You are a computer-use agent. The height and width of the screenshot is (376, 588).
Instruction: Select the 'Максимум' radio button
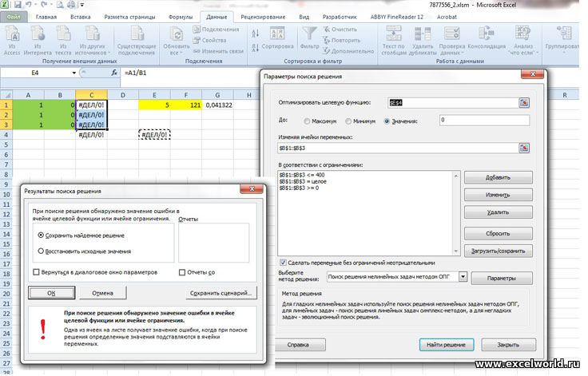[x=308, y=121]
